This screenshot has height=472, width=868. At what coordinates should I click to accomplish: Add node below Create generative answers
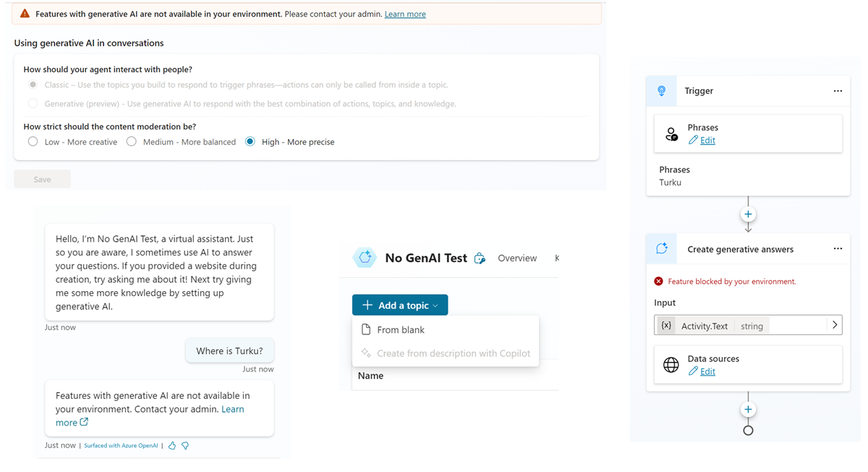tap(748, 410)
